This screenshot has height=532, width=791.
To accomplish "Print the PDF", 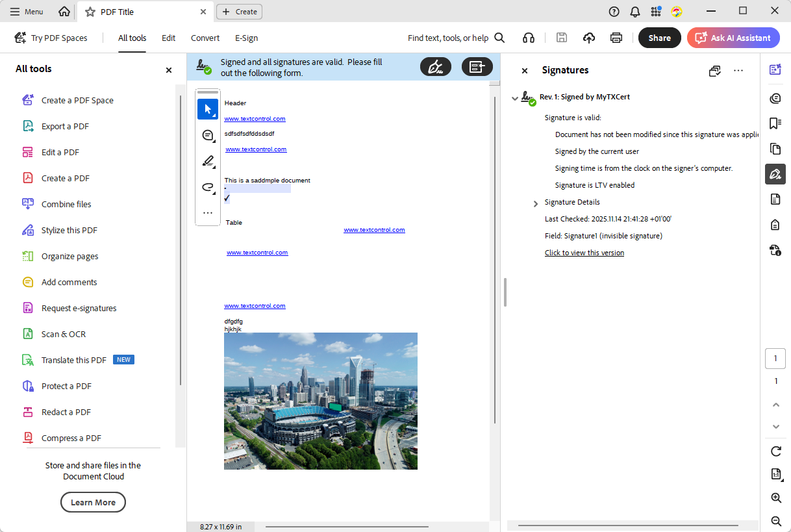I will (x=616, y=38).
